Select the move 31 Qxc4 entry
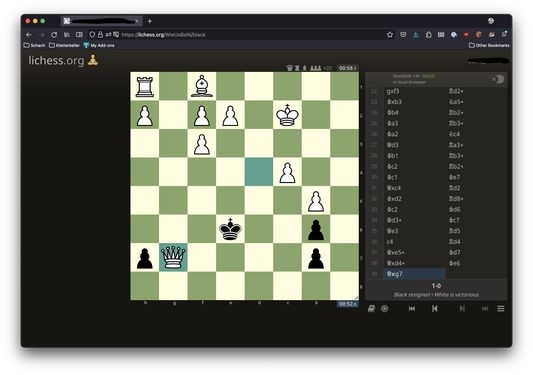This screenshot has width=533, height=375. pos(414,188)
